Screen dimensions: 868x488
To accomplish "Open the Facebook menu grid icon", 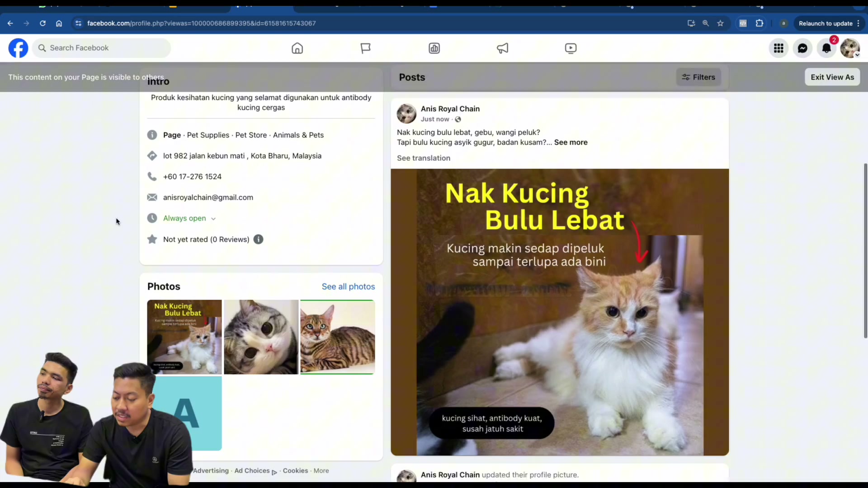I will click(778, 48).
